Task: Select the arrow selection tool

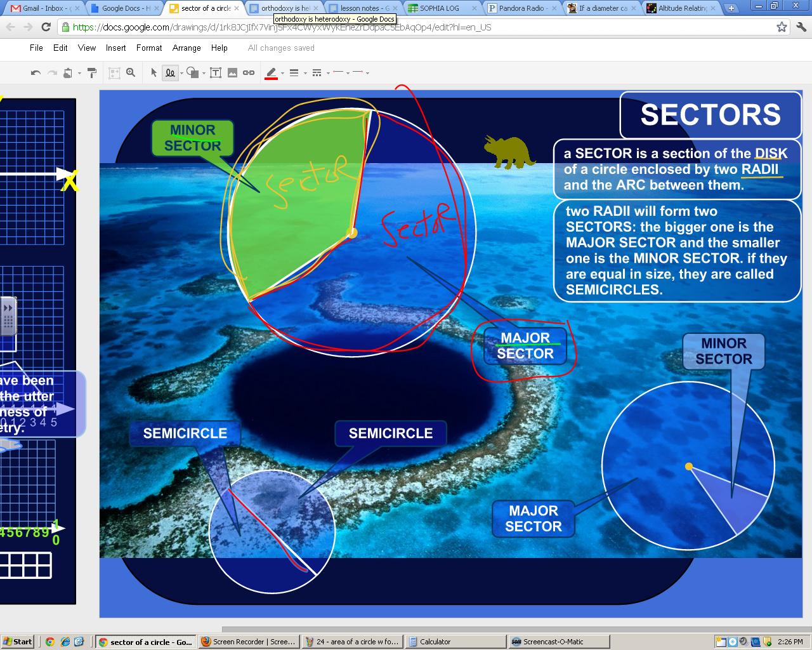Action: 153,72
